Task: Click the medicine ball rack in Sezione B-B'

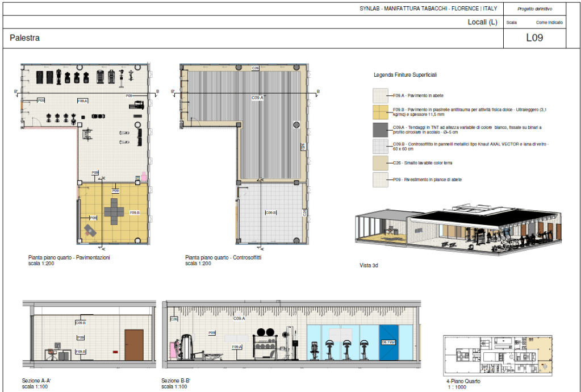Action: click(x=265, y=343)
